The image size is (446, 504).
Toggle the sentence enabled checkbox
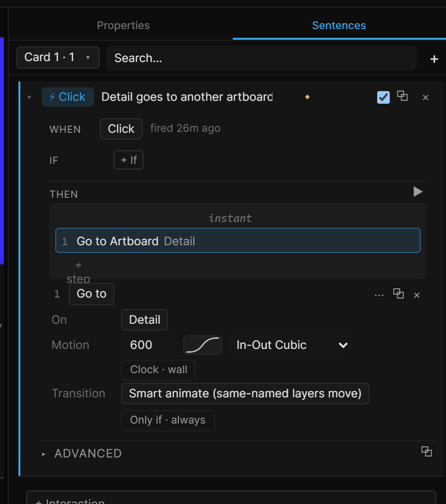[x=383, y=97]
